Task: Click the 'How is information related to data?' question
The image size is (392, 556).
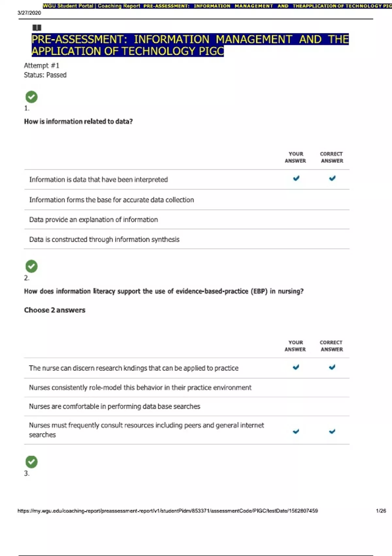Action: click(78, 121)
